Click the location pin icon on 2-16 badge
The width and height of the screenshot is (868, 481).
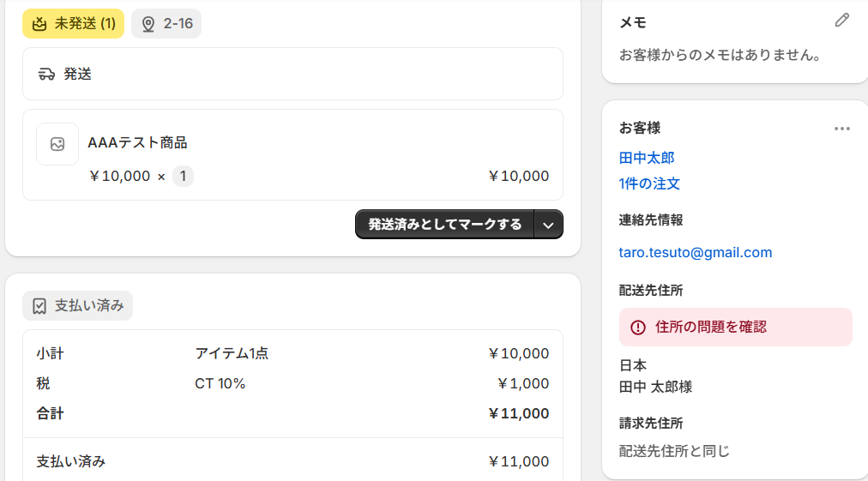pyautogui.click(x=148, y=24)
